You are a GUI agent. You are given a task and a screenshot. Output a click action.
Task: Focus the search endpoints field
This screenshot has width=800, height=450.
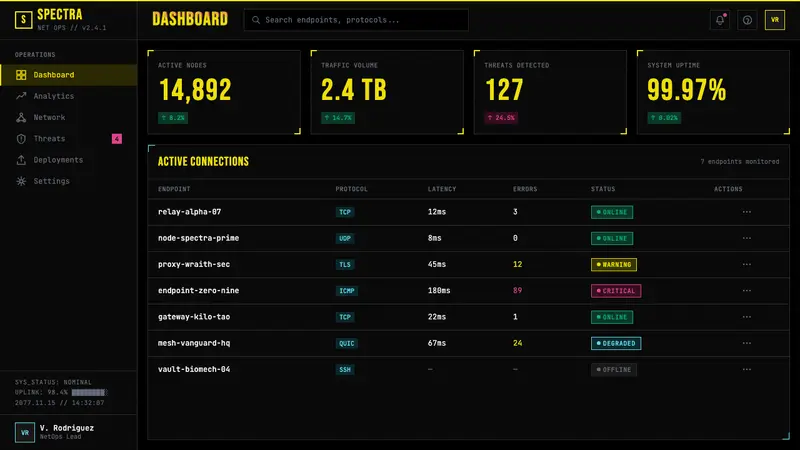356,20
